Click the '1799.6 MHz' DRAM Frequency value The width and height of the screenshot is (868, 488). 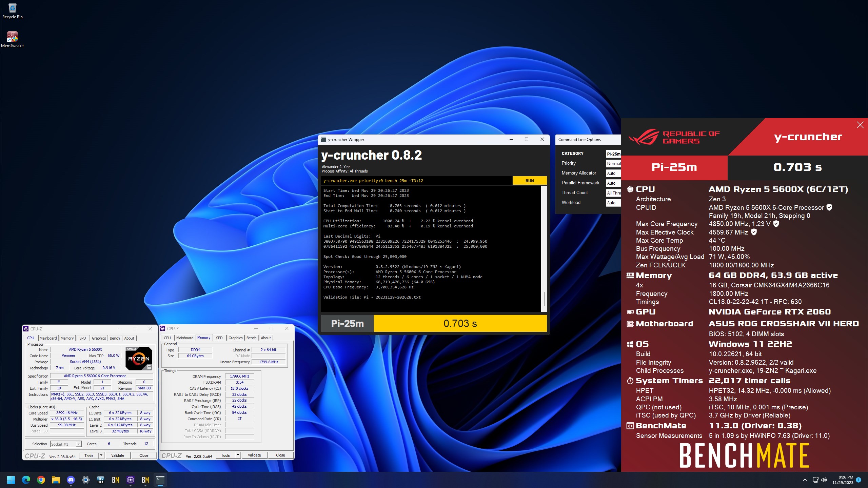(x=239, y=376)
